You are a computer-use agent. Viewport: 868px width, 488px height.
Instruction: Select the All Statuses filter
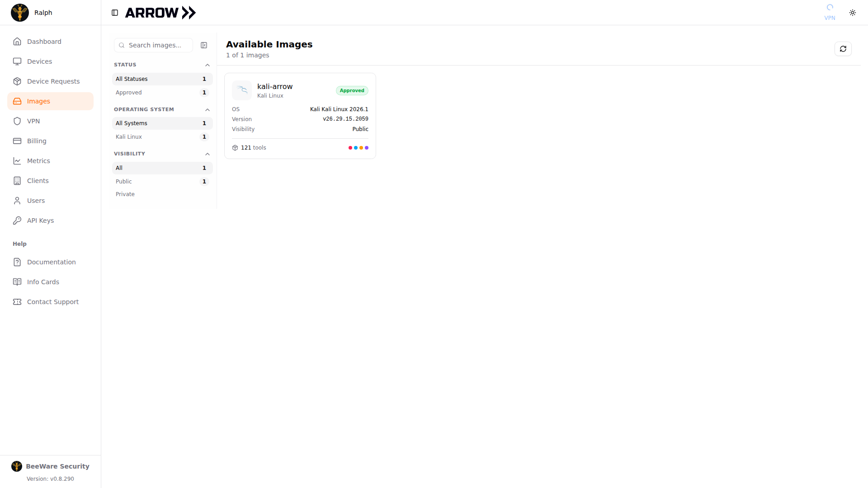162,79
